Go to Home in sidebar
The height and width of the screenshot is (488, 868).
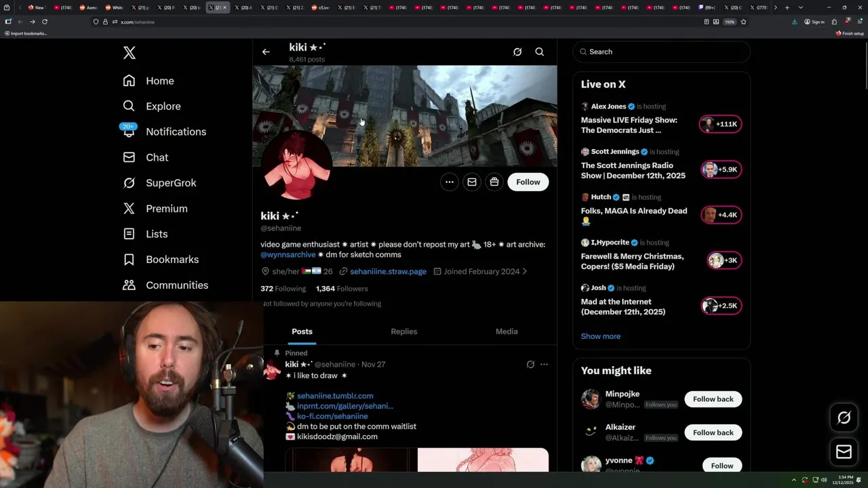click(x=149, y=81)
